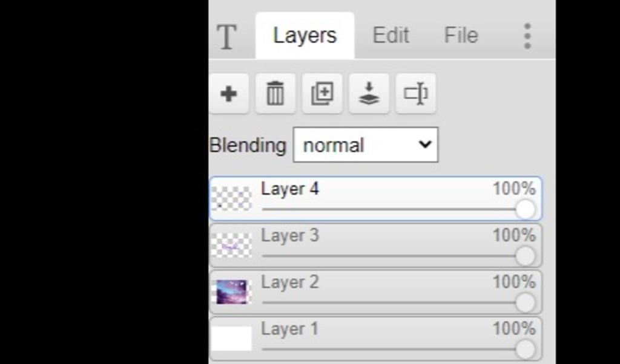Switch to the Edit tab

click(391, 35)
